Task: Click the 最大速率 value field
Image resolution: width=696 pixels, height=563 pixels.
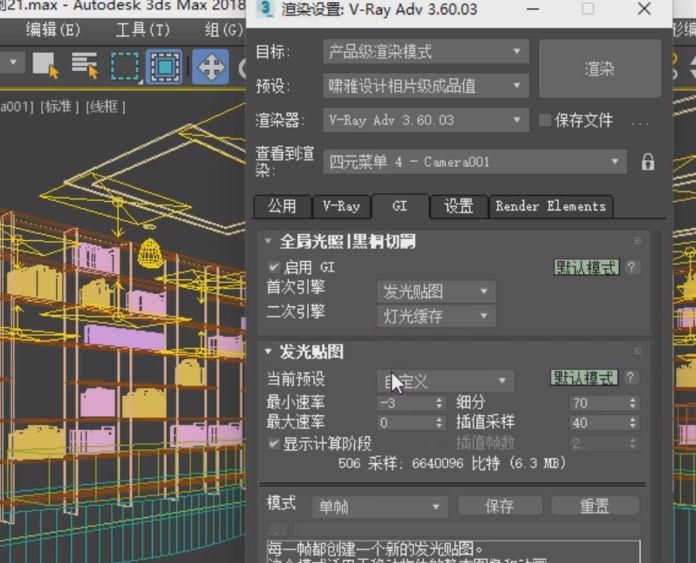Action: point(406,422)
